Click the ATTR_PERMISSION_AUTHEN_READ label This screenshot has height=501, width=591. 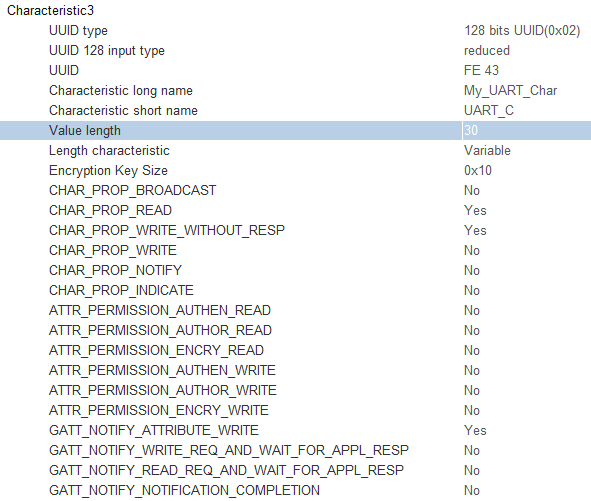tap(160, 310)
